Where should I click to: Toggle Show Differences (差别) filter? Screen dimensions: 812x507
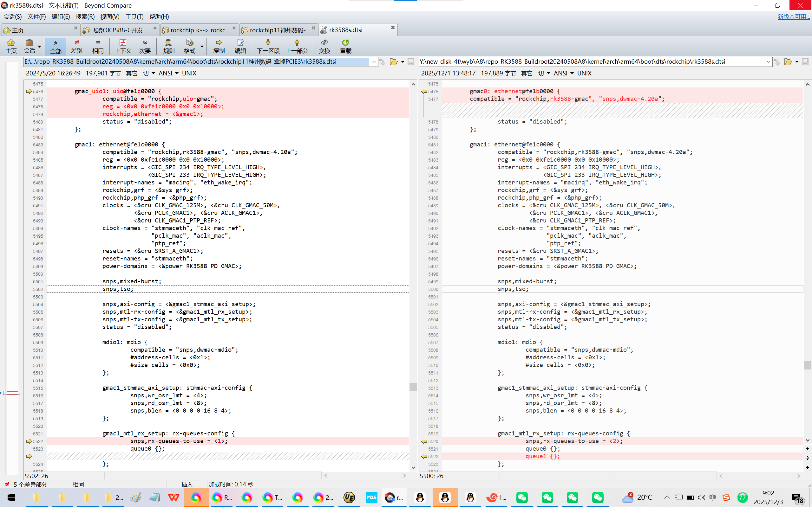point(76,46)
